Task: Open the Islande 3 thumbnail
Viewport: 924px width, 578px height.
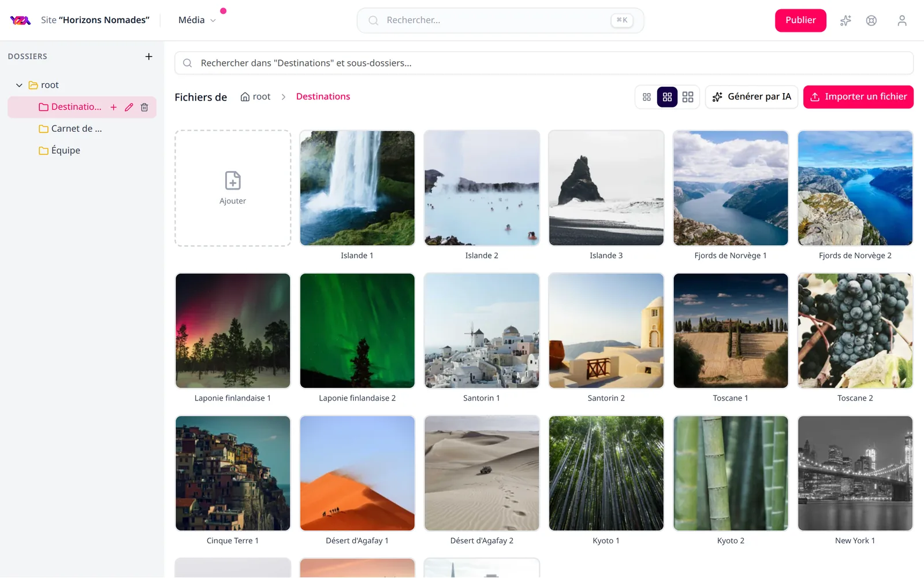Action: (x=606, y=188)
